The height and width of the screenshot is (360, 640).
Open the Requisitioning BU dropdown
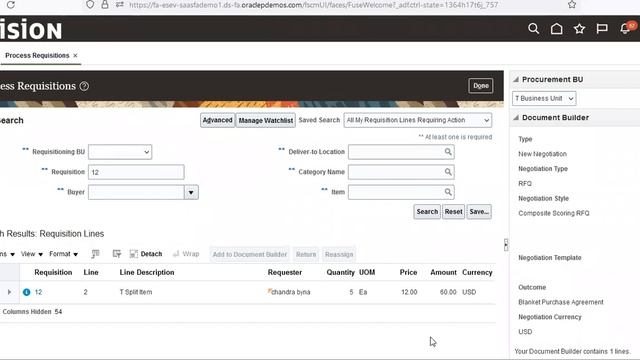point(120,152)
